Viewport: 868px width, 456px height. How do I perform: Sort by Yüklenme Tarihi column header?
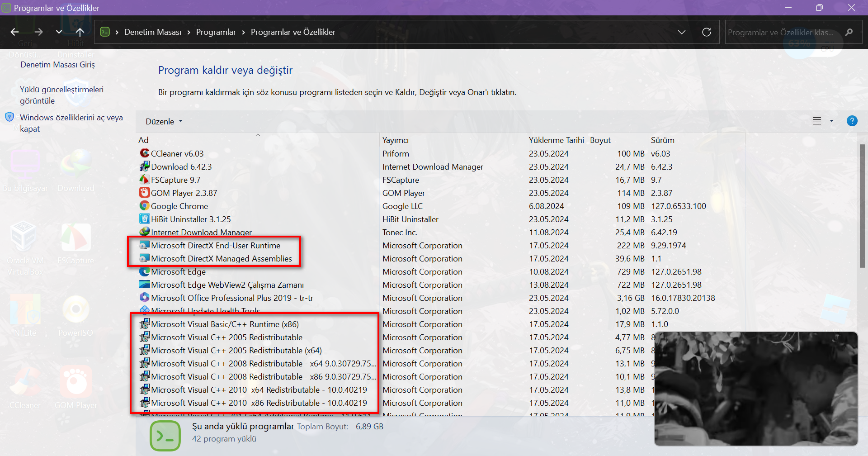(x=557, y=140)
